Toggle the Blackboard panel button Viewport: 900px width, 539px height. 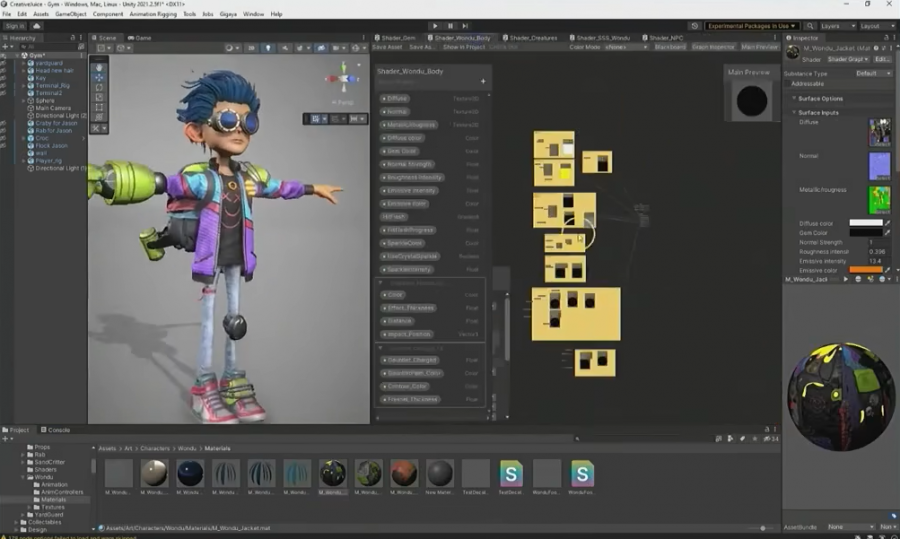[670, 47]
